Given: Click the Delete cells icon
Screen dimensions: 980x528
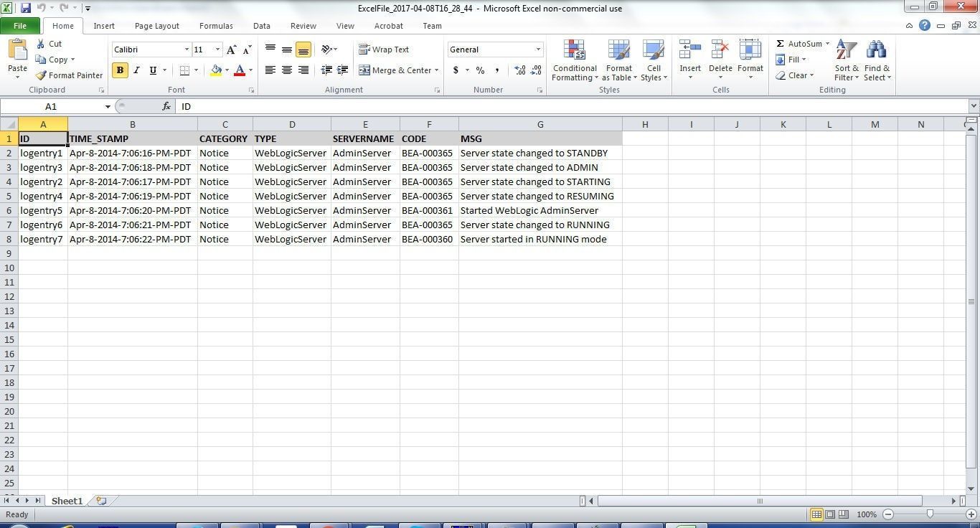Looking at the screenshot, I should pos(720,50).
